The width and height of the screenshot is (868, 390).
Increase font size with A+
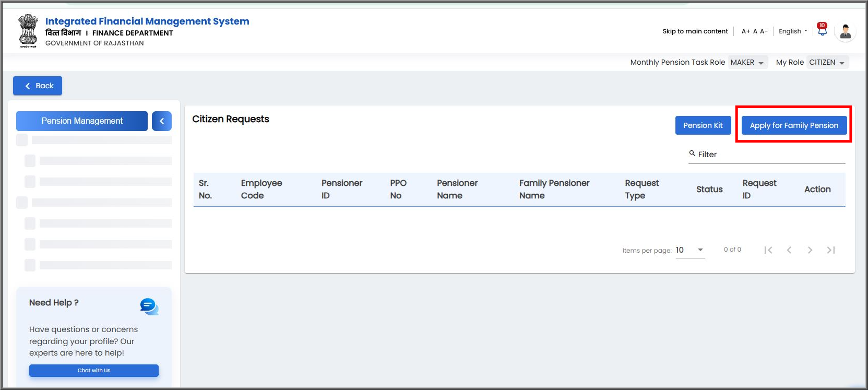point(745,31)
